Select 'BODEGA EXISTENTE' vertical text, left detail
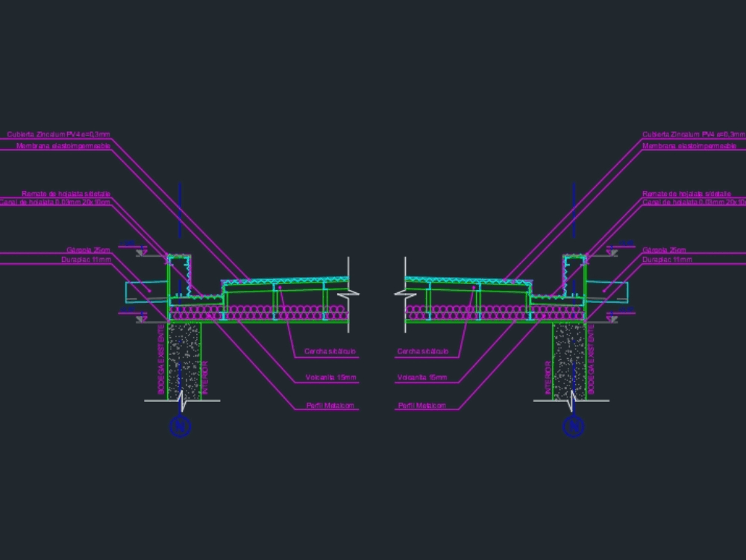Screen dimensions: 746x560 161,359
